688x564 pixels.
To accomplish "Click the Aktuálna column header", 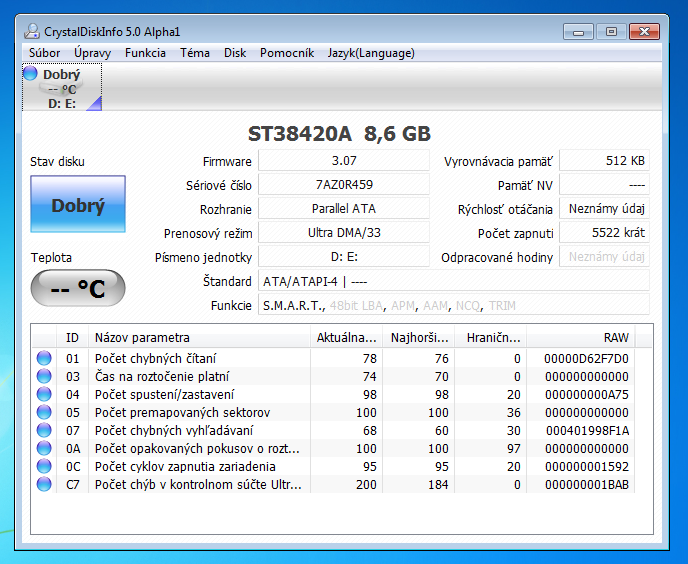I will click(347, 337).
